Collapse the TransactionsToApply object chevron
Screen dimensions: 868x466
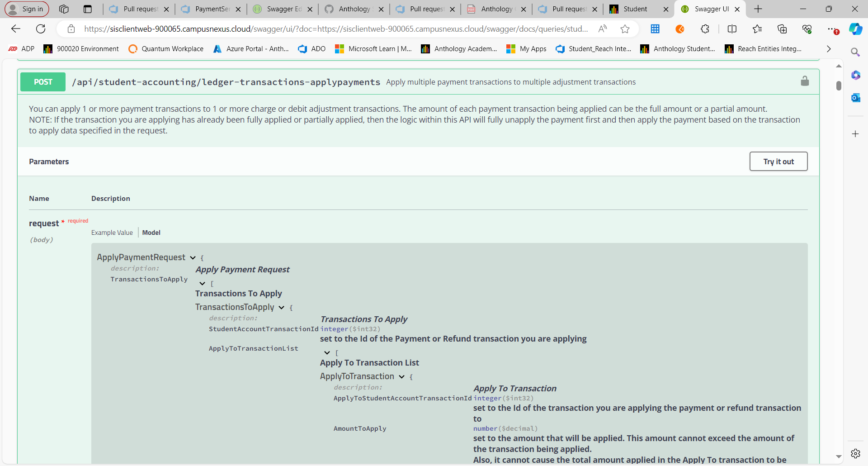click(x=281, y=308)
